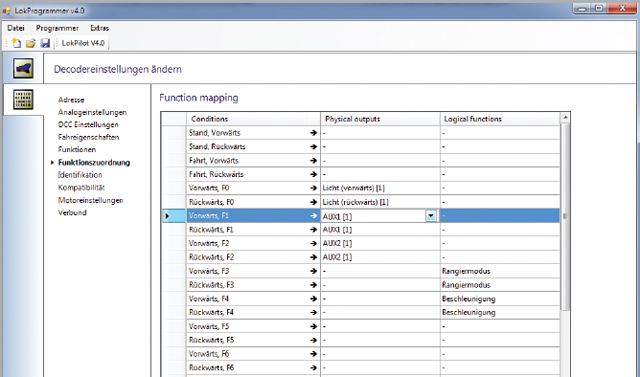Open the Datei menu

tap(16, 28)
